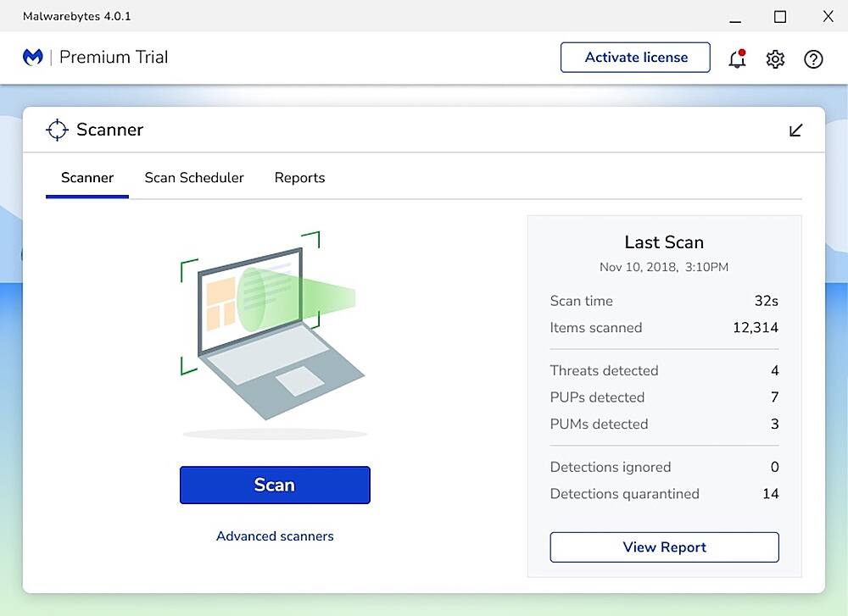This screenshot has height=616, width=848.
Task: Open app settings via the gear icon
Action: 774,58
